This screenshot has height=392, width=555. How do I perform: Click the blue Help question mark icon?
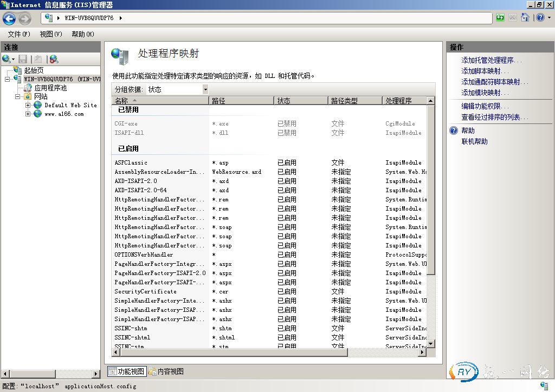(x=539, y=18)
